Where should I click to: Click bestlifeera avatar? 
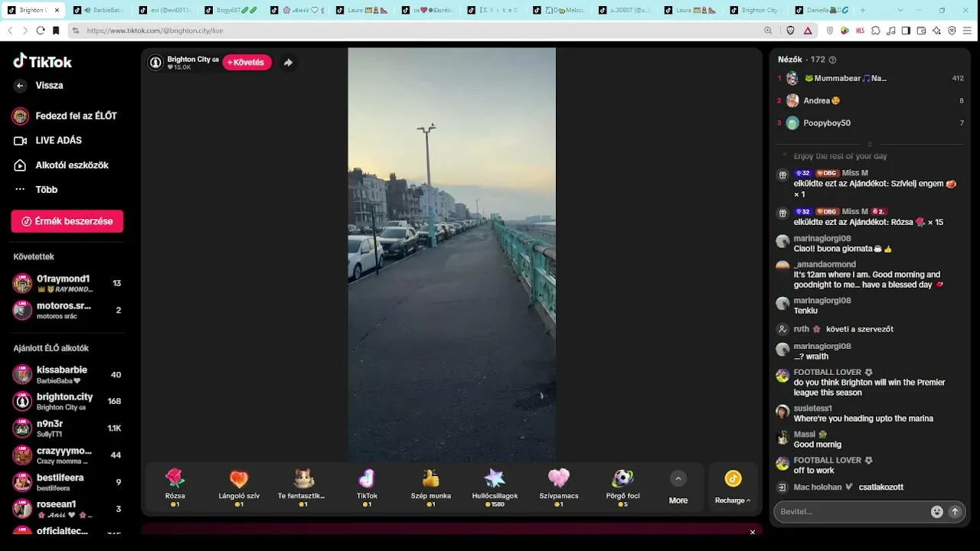click(22, 482)
